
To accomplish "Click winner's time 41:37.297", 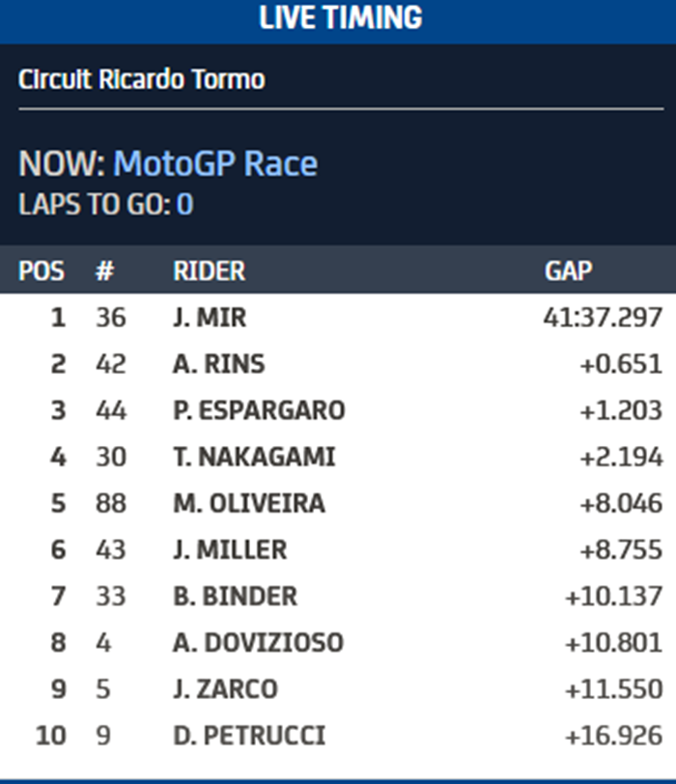I will (603, 318).
